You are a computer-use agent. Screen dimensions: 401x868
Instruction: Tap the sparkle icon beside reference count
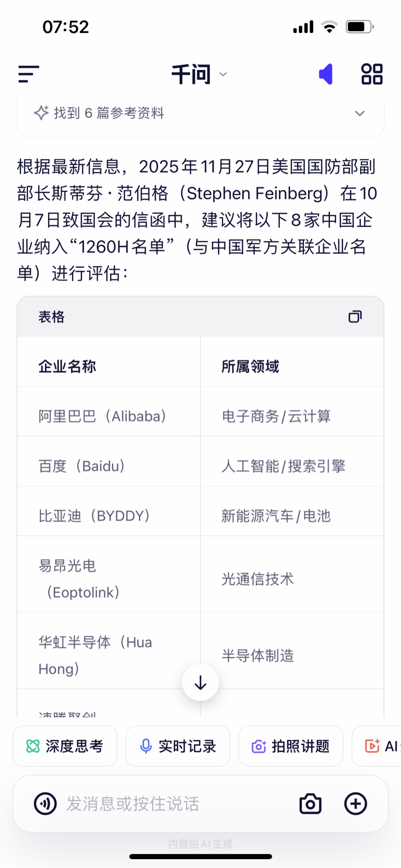(41, 113)
